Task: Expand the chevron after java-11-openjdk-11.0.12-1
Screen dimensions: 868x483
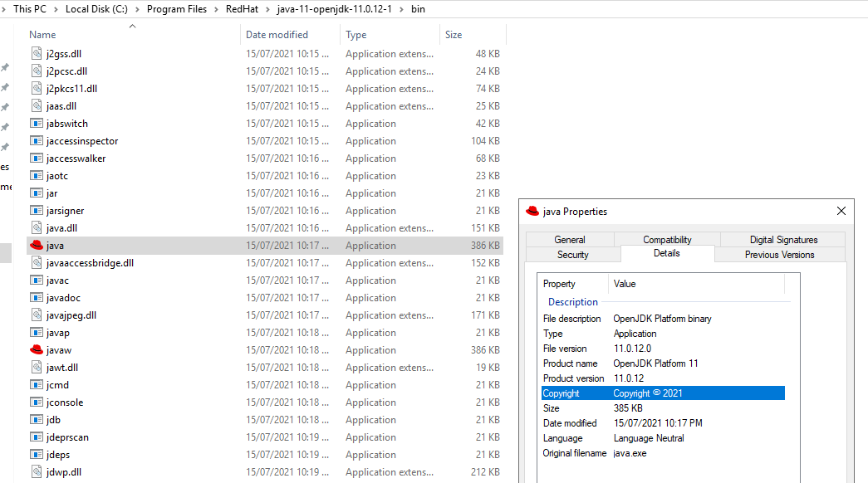Action: click(x=402, y=9)
